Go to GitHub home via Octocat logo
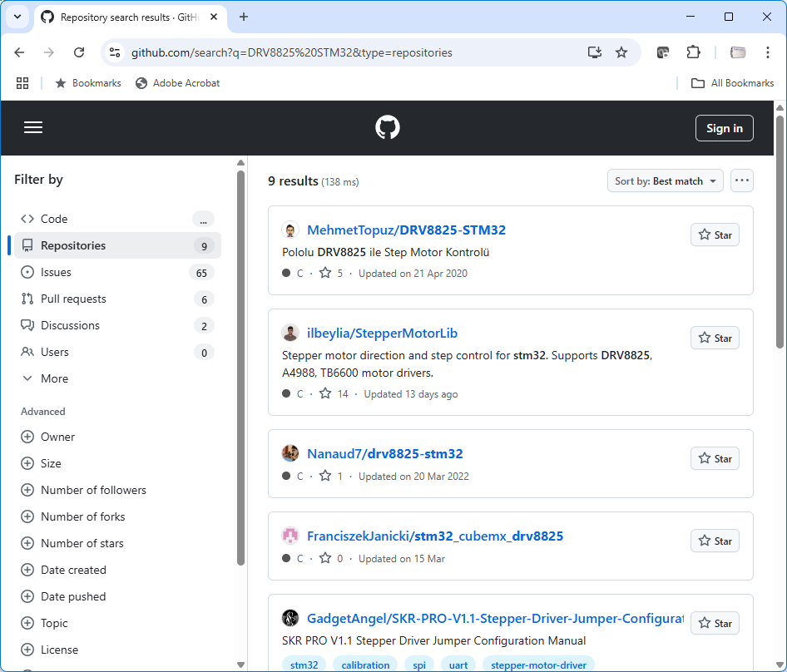 388,127
